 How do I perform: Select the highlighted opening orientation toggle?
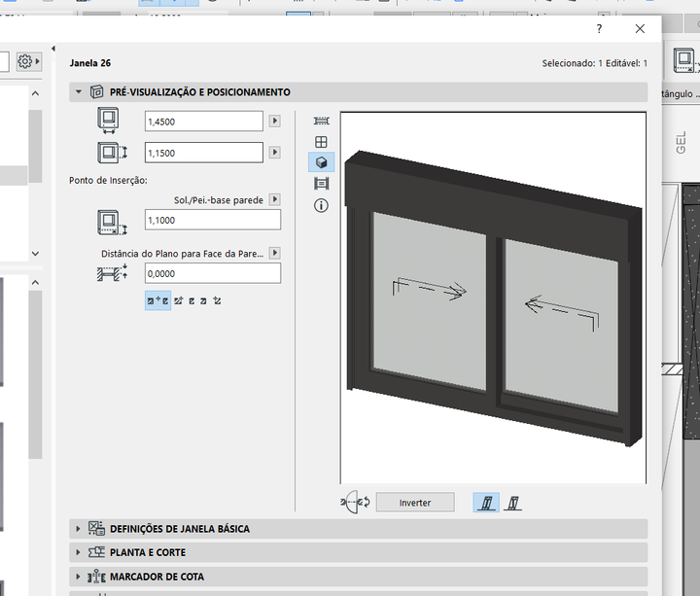click(x=486, y=503)
